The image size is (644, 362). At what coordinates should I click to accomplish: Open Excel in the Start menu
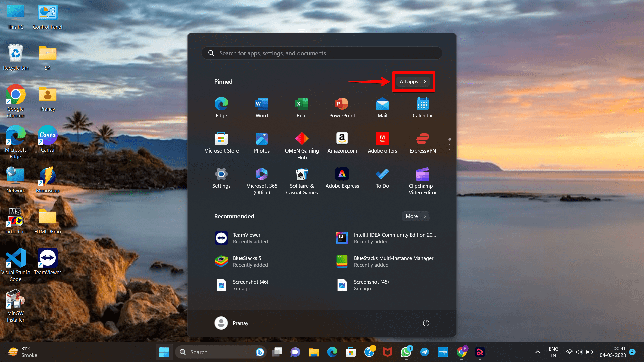tap(302, 108)
